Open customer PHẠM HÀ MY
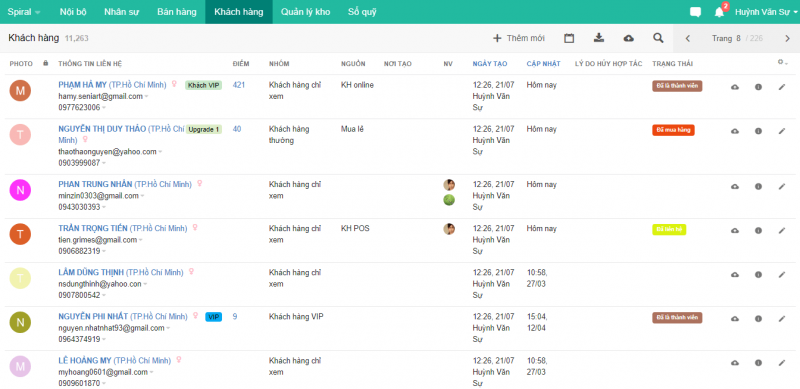Screen dimensions: 800x389 (x=83, y=85)
